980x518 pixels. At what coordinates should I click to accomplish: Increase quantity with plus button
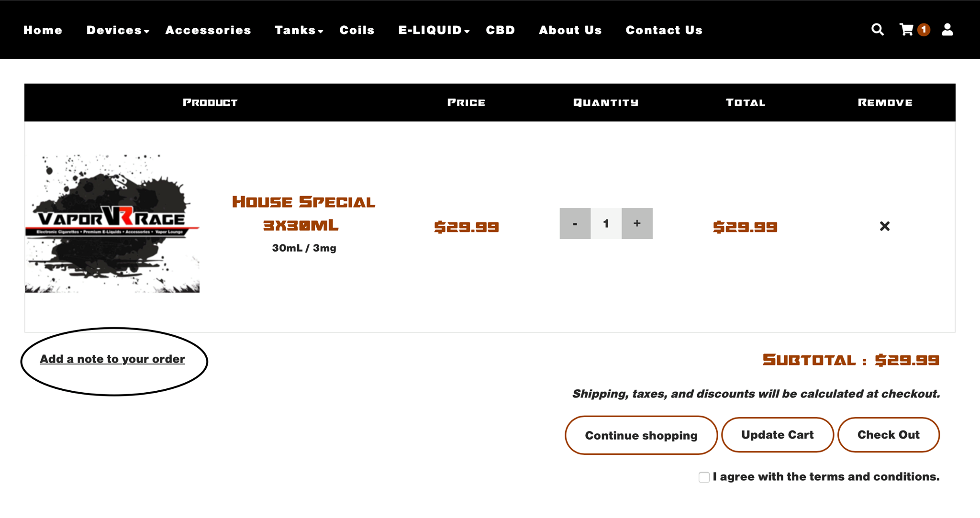637,223
